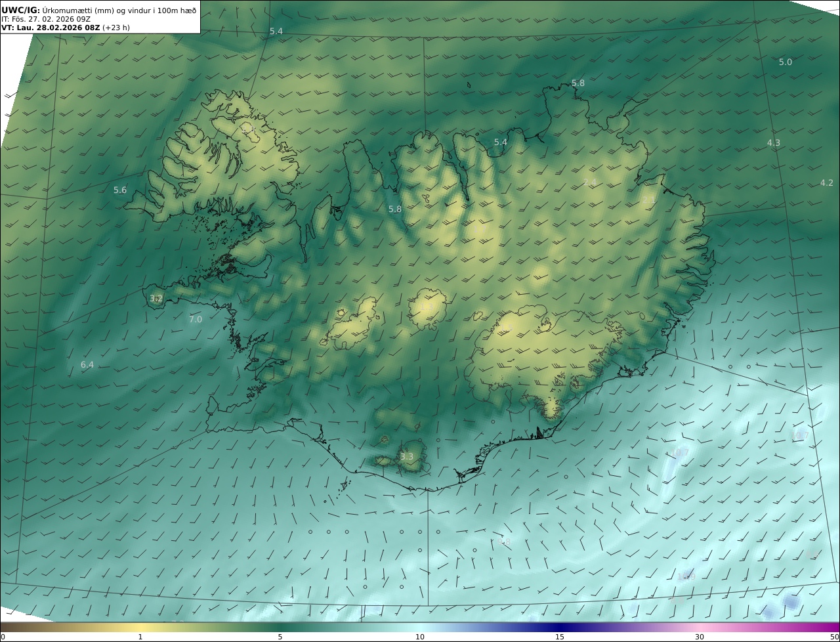
Task: Select the 4.2 value at the right edge
Action: [x=827, y=183]
